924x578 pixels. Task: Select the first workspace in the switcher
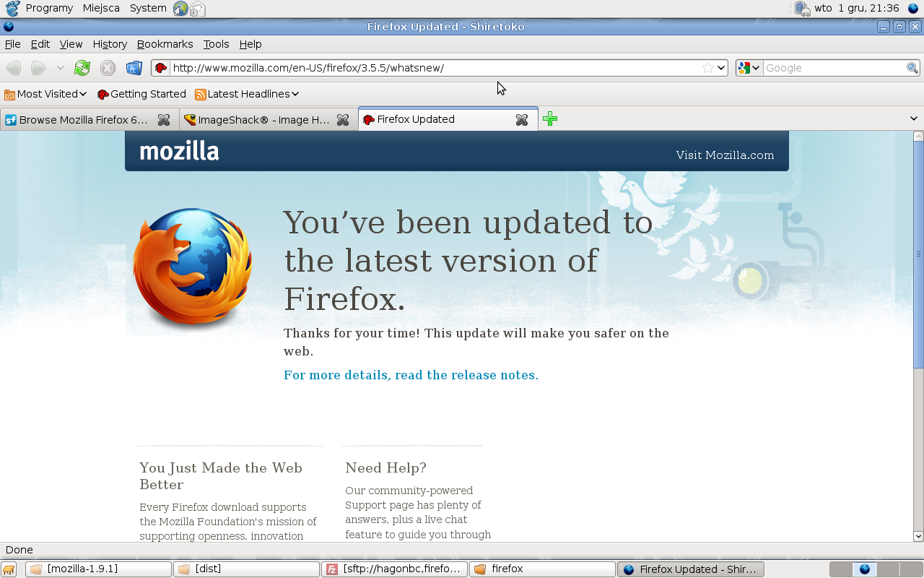841,569
